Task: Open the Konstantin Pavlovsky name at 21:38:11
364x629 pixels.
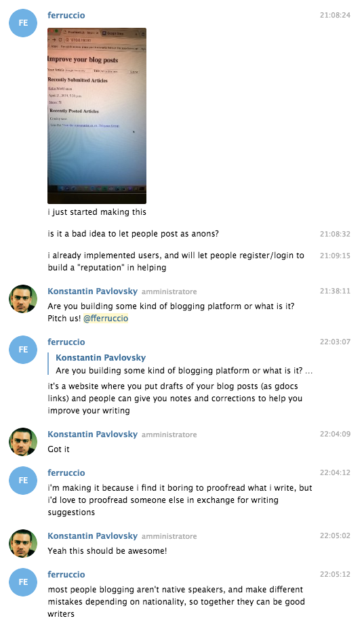Action: pyautogui.click(x=93, y=291)
